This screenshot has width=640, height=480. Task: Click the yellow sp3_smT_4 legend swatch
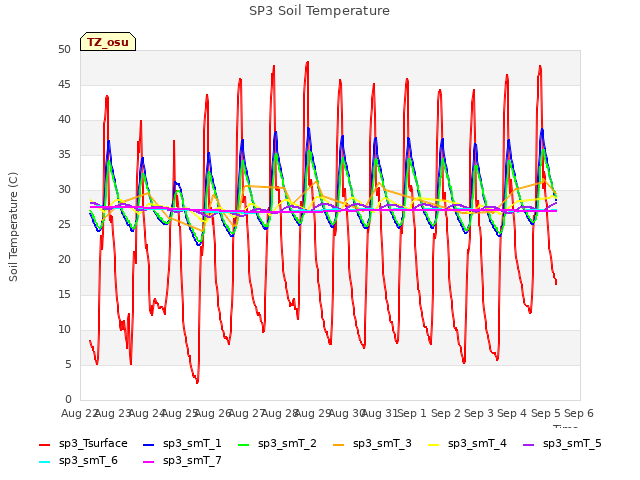coord(433,444)
